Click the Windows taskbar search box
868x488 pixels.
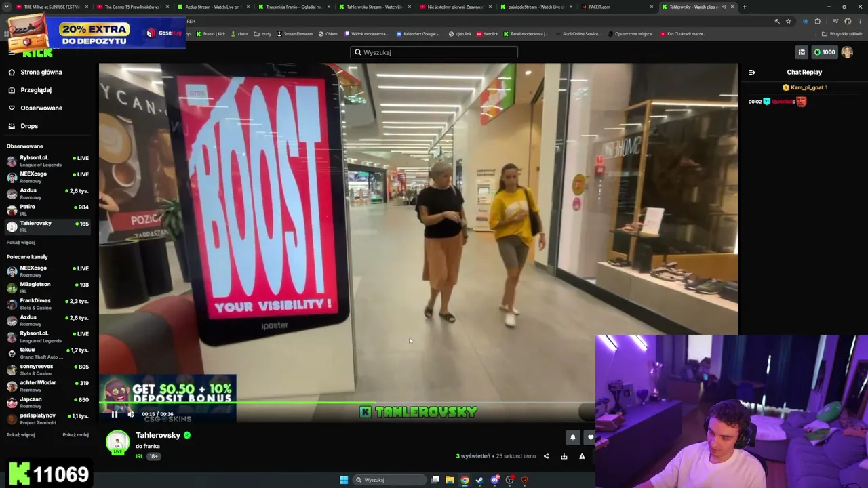tap(390, 480)
